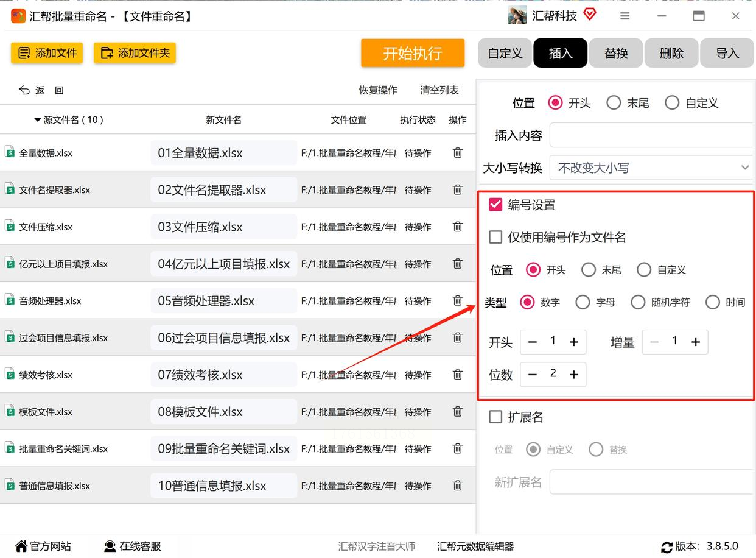This screenshot has height=558, width=756.
Task: Sort list by 源文件名 column arrow
Action: 38,120
